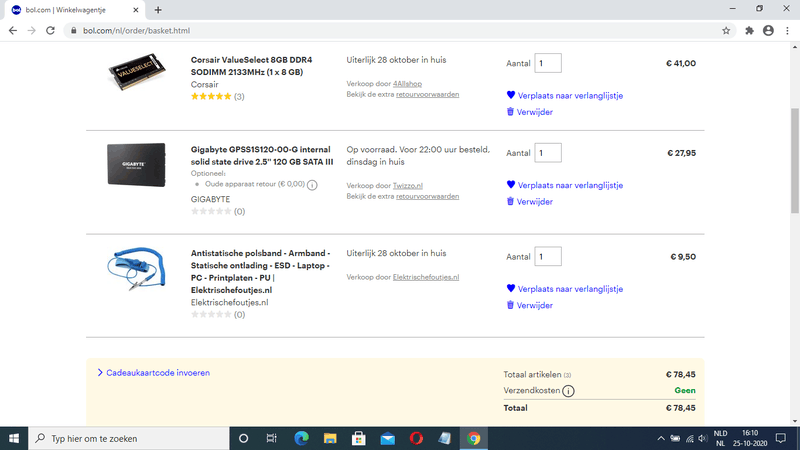Open the Corsair brand link
Viewport: 800px width, 450px height.
205,85
